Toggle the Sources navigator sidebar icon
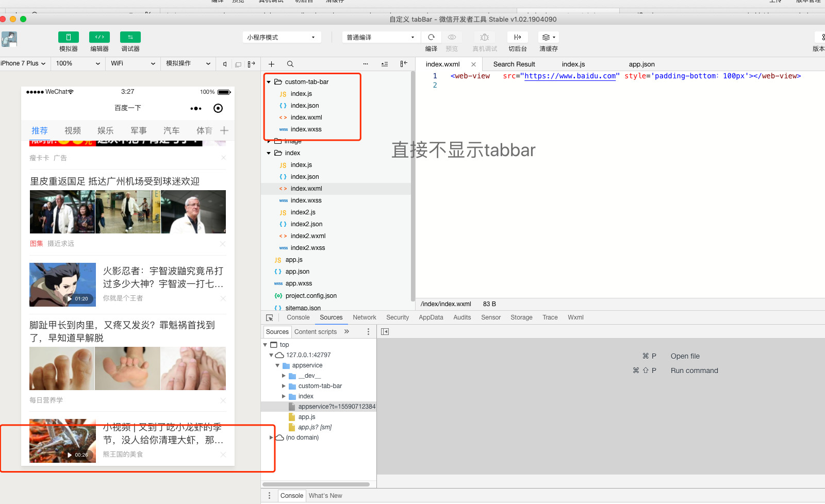 click(385, 331)
